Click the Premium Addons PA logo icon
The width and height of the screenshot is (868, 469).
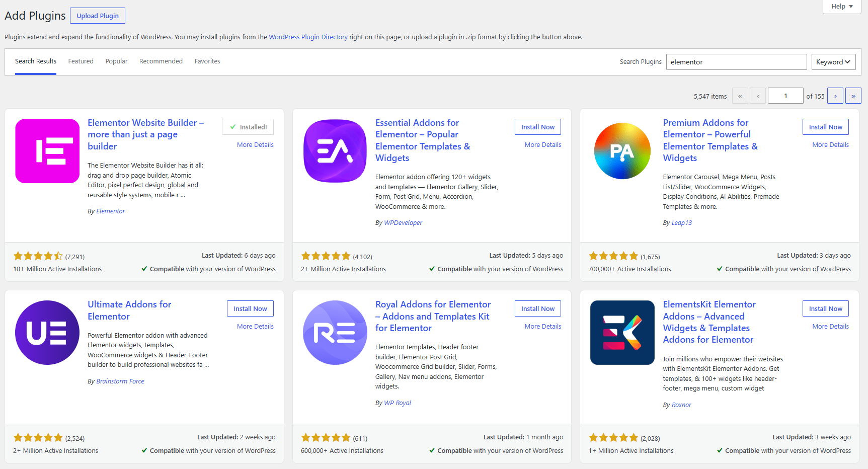click(x=622, y=151)
